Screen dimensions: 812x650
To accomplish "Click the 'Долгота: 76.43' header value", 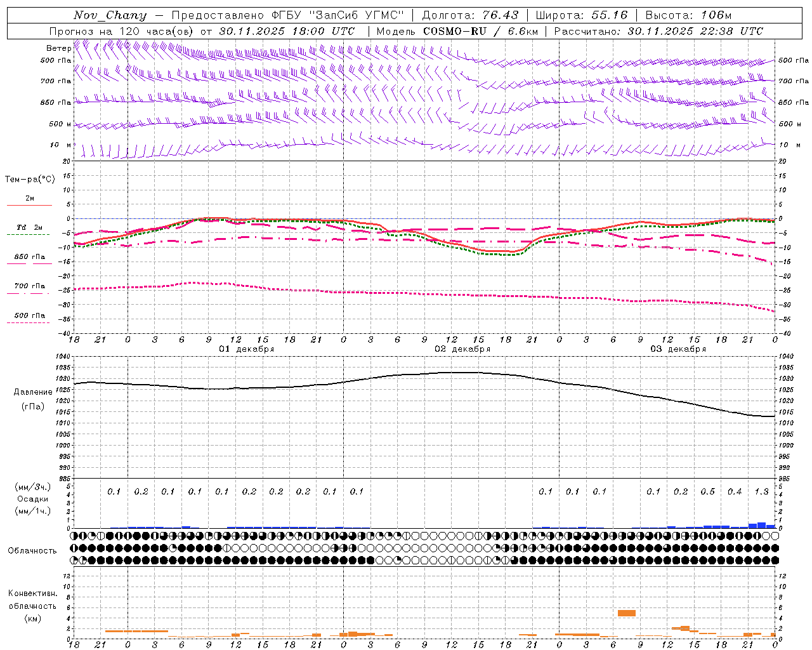I will 470,15.
